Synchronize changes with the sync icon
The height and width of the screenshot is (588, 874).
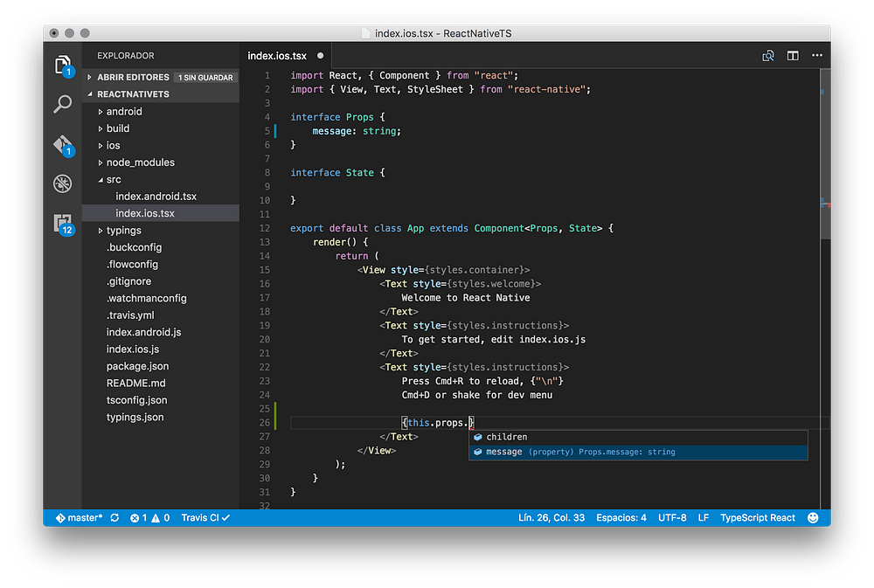[x=114, y=518]
